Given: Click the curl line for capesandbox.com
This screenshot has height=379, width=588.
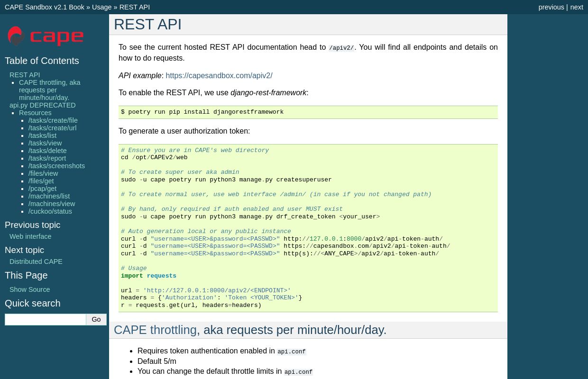Looking at the screenshot, I should pos(285,246).
